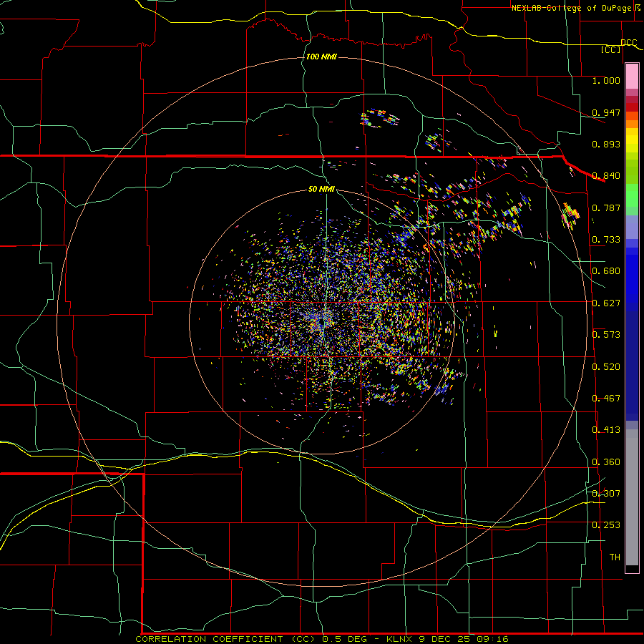The height and width of the screenshot is (644, 644).
Task: Pick the pink segment at color bar top
Action: [x=632, y=77]
